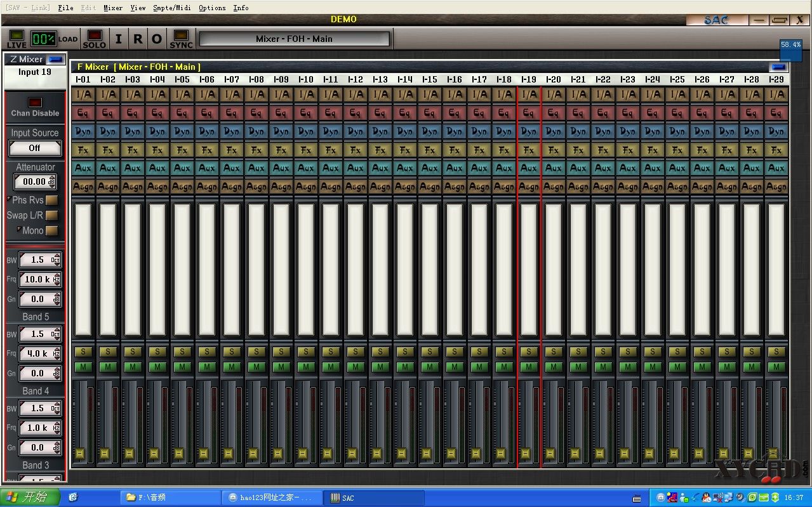Open the Fx button on channel I-16

[455, 150]
